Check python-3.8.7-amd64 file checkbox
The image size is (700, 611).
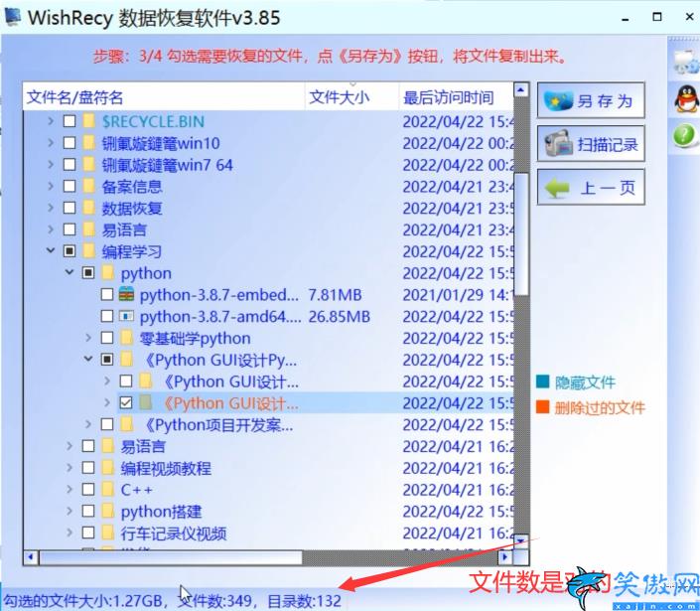107,316
